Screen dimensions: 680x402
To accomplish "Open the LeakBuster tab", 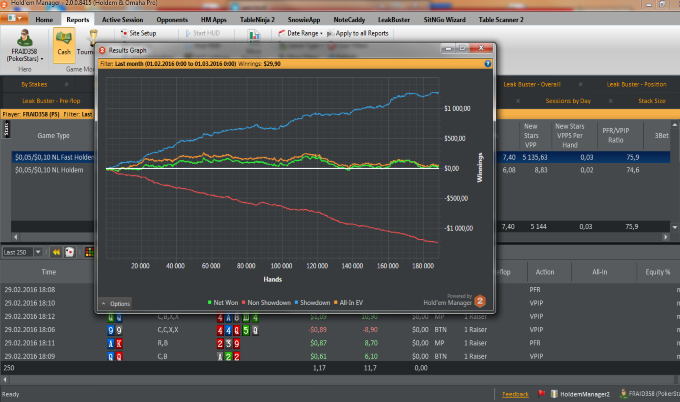I will pos(394,20).
